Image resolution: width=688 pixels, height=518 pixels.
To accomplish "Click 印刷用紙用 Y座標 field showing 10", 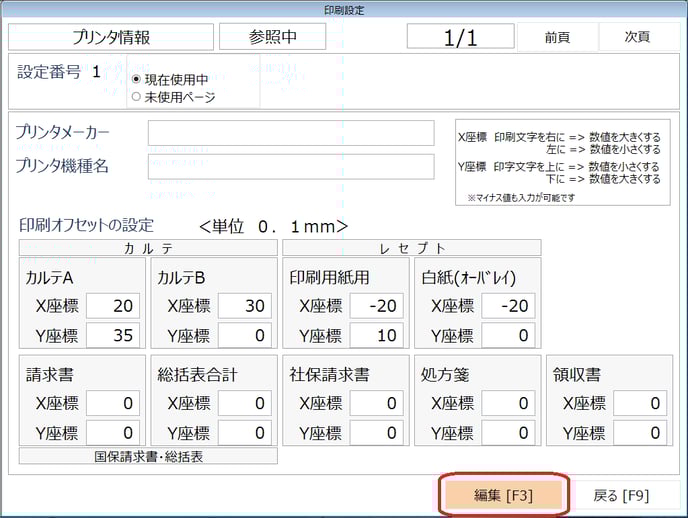I will click(x=376, y=335).
